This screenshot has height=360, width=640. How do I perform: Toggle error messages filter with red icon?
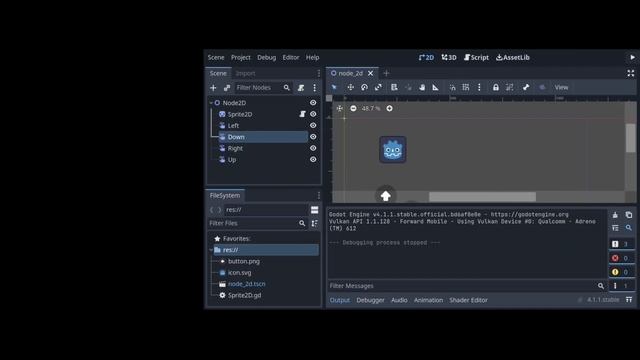(621, 258)
